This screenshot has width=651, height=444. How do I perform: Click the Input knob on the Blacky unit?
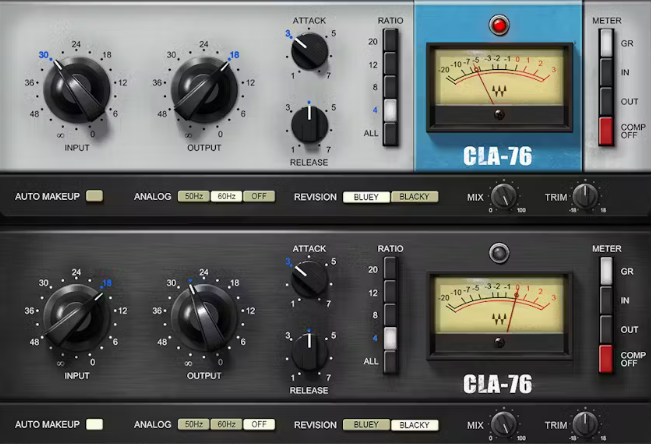click(x=77, y=318)
